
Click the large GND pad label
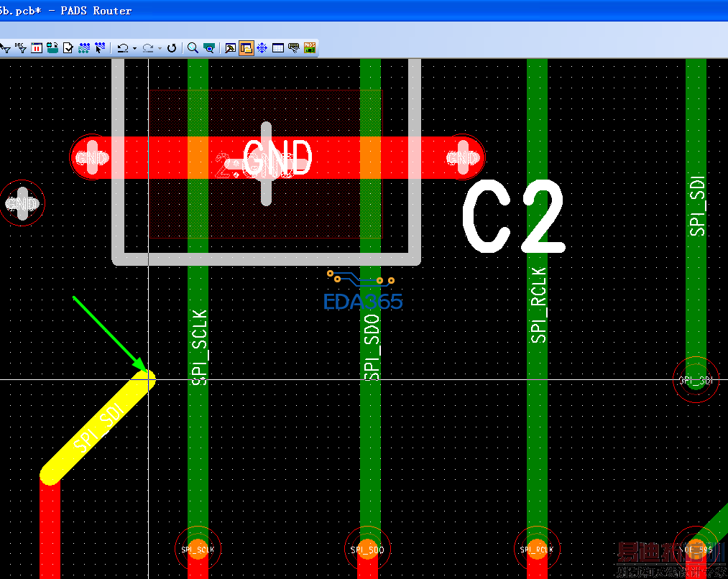277,158
